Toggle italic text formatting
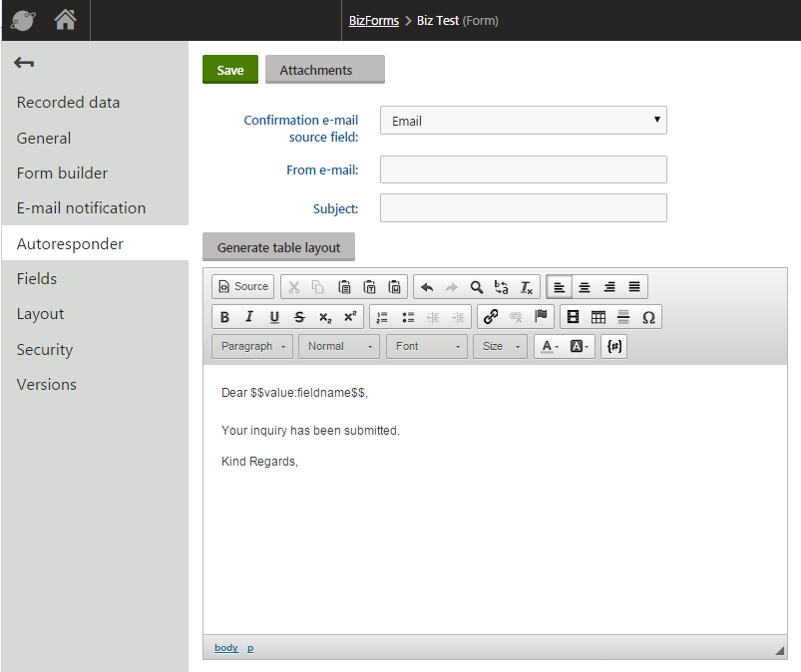 [249, 317]
